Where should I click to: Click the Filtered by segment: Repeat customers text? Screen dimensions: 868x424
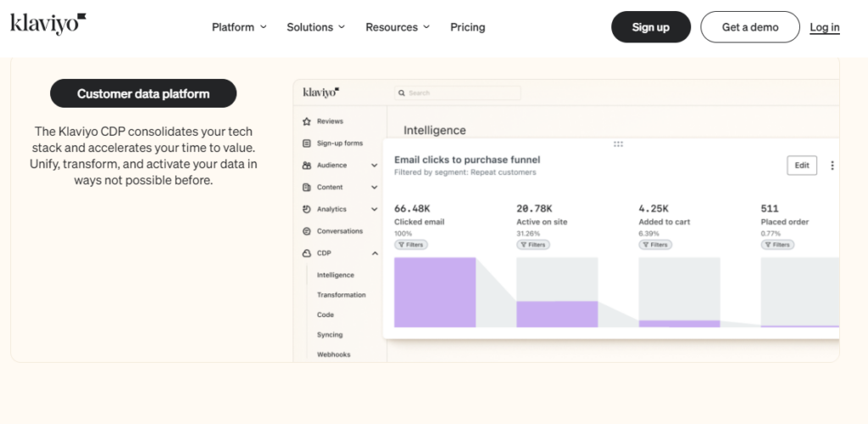tap(465, 173)
